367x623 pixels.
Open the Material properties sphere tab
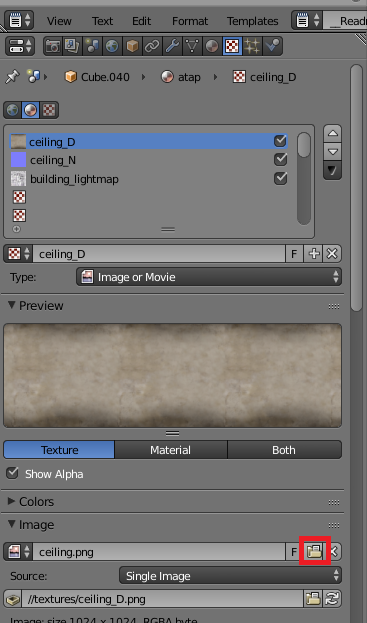(212, 46)
